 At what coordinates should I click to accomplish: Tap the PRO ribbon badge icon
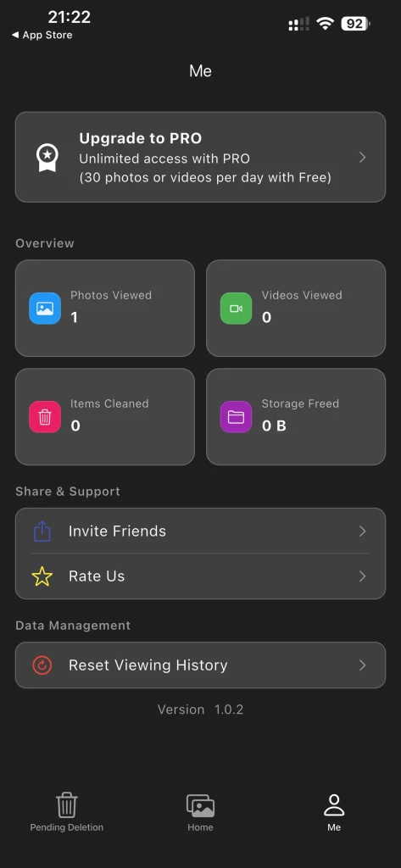(47, 158)
